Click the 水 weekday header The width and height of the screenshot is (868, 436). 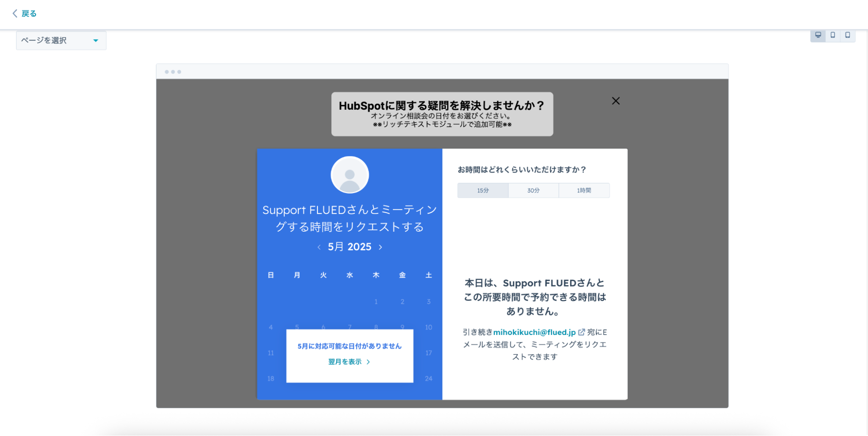350,275
